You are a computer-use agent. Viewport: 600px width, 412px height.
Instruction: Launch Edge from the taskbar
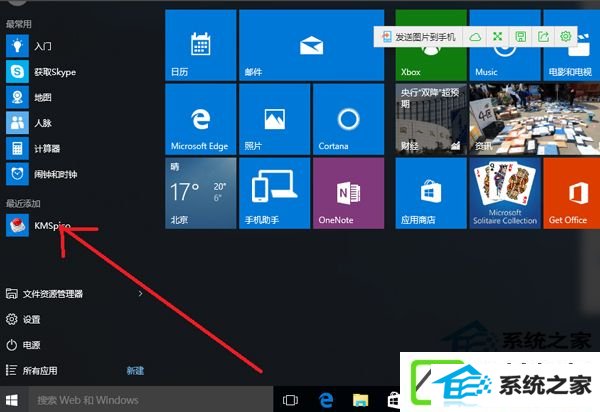point(326,400)
